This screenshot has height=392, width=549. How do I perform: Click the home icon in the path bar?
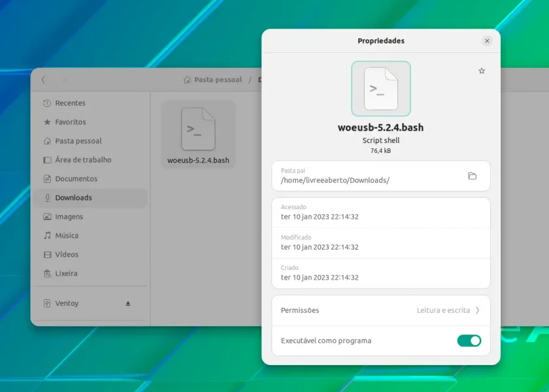point(188,80)
